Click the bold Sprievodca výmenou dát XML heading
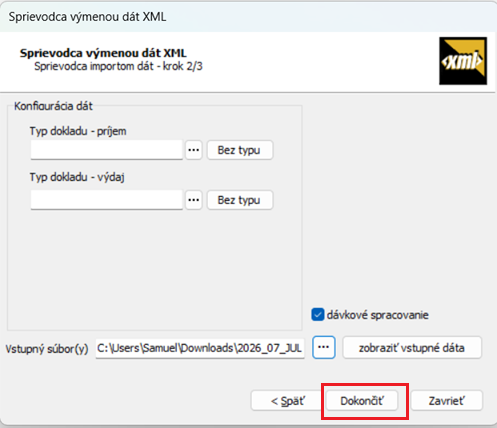This screenshot has height=428, width=497. (x=103, y=53)
